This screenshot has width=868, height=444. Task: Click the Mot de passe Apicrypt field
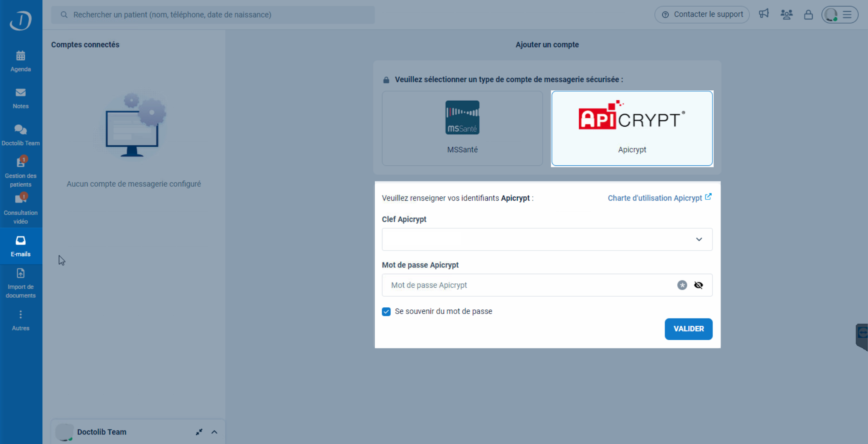pyautogui.click(x=528, y=285)
